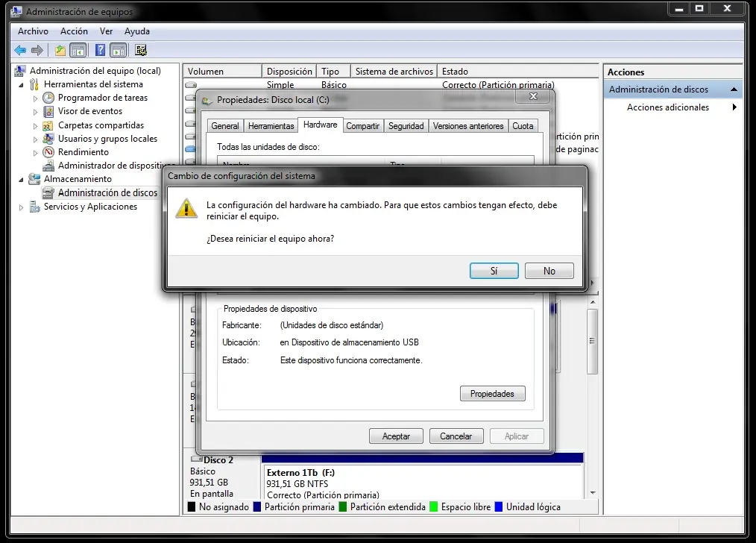This screenshot has width=756, height=543.
Task: Expand the Rendimiento node
Action: [35, 153]
